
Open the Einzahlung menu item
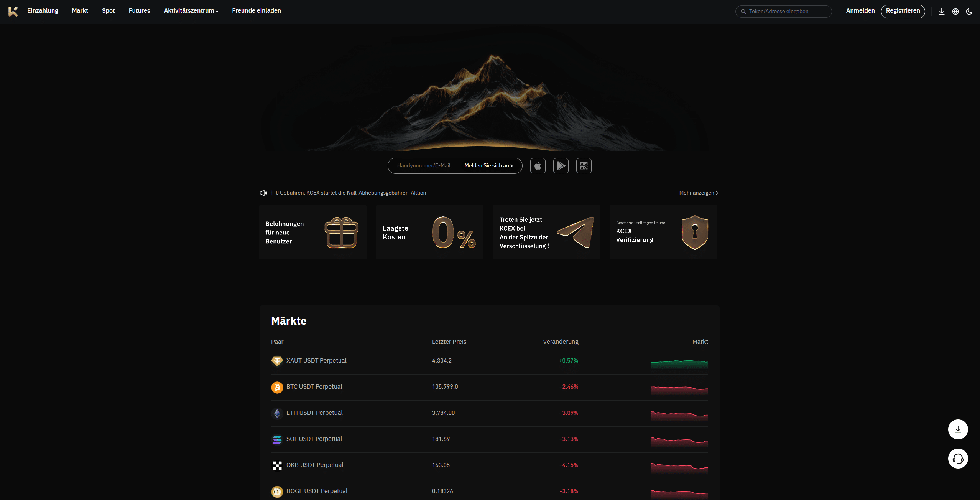pos(43,11)
